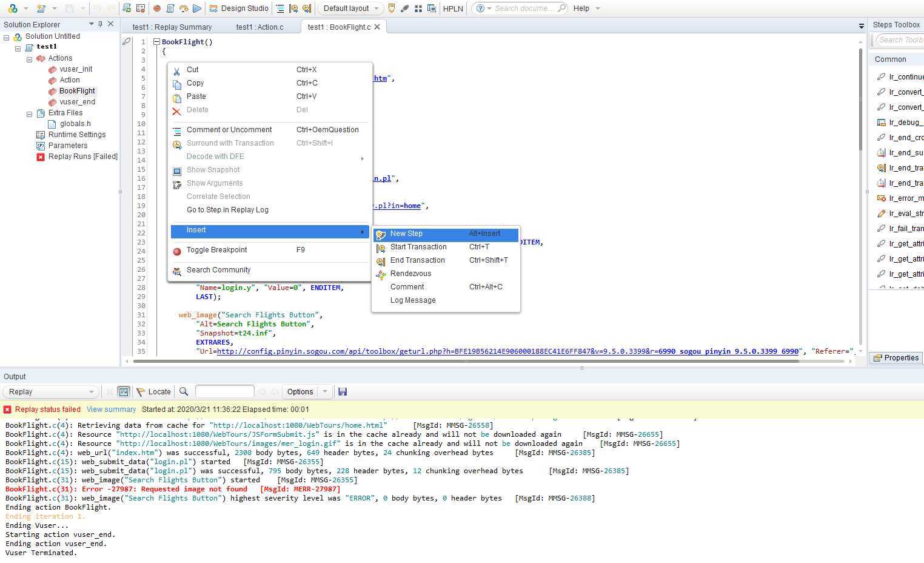Pin the Solution Explorer panel
Viewport: 924px width, 563px height.
(101, 24)
